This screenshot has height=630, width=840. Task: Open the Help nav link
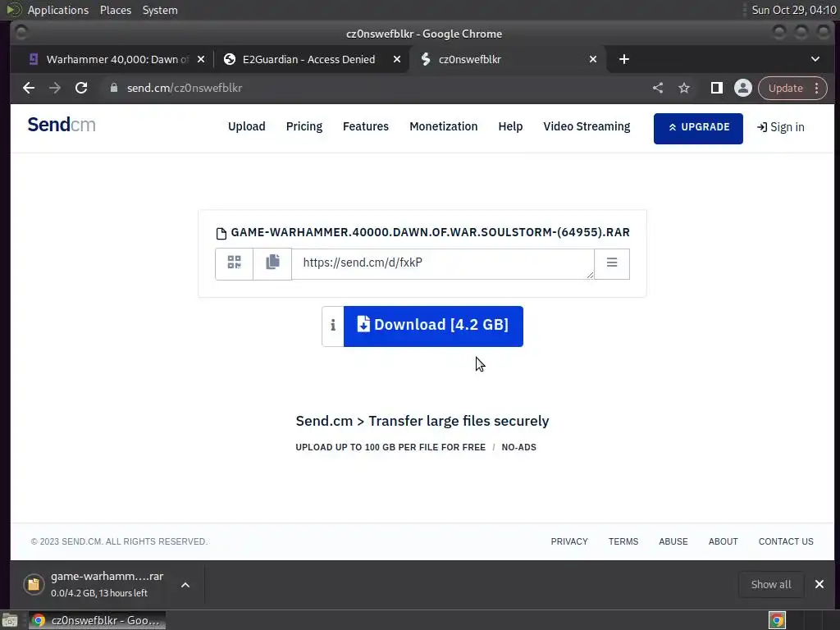tap(510, 126)
